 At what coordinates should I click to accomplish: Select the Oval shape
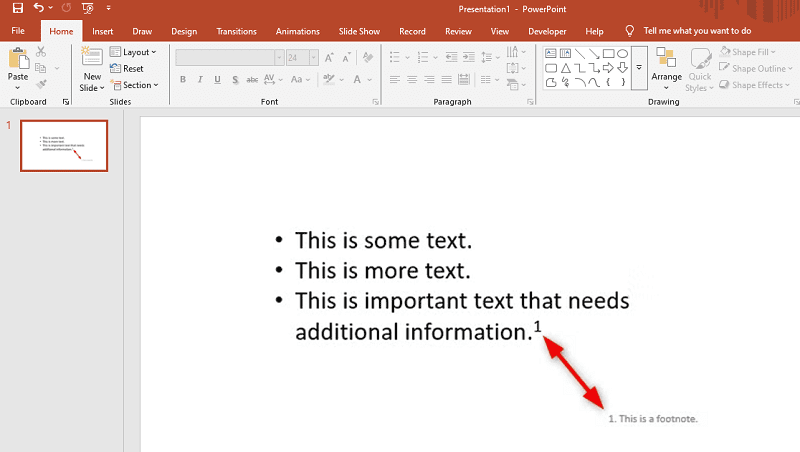tap(622, 53)
